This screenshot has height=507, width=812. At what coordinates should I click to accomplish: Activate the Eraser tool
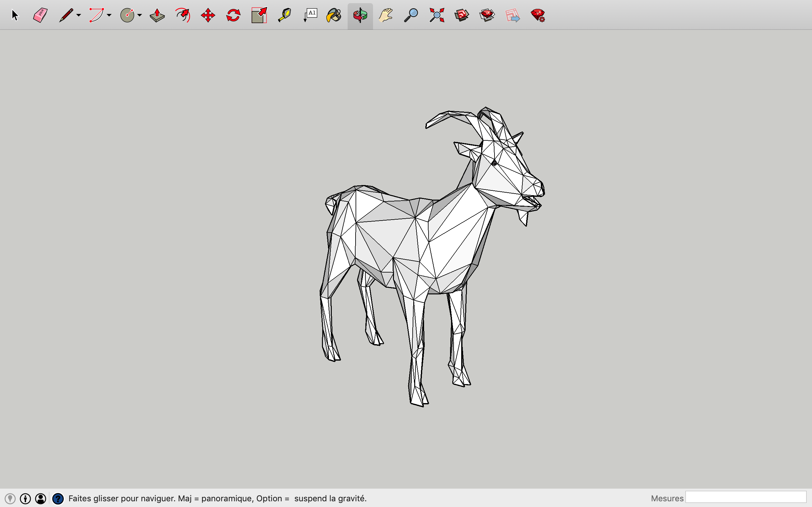(40, 15)
